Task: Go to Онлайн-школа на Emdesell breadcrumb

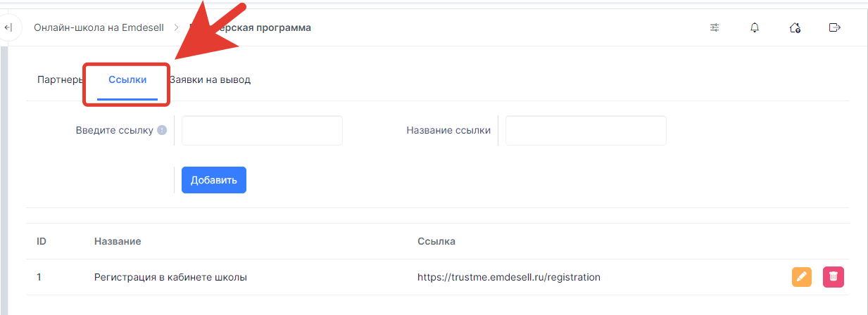Action: [x=99, y=27]
